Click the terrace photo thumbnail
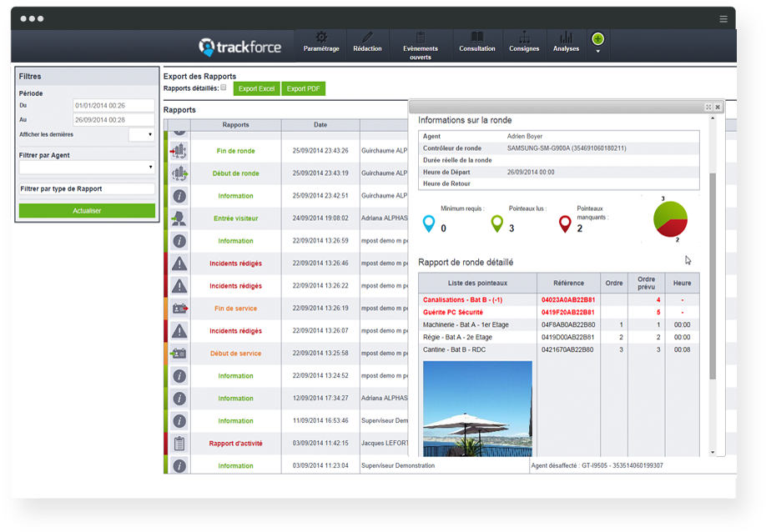The height and width of the screenshot is (532, 766). (x=478, y=408)
